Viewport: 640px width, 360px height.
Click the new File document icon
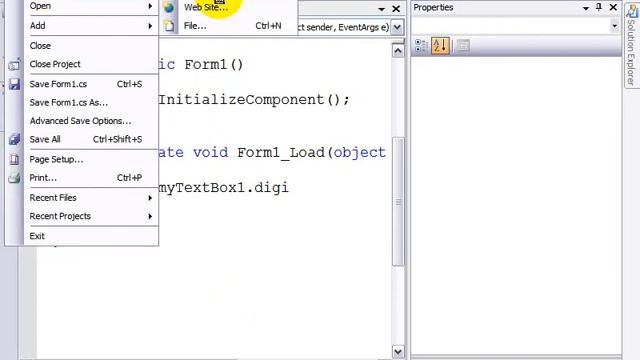(169, 26)
